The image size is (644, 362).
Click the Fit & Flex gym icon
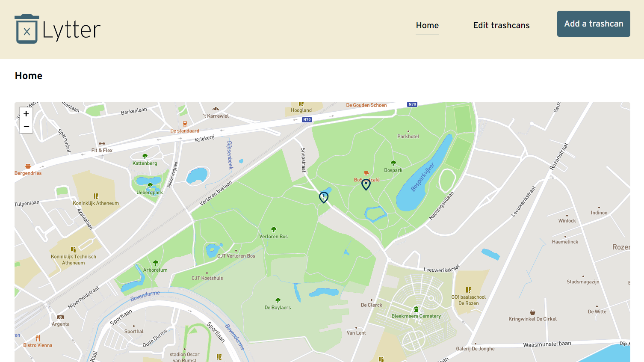[102, 144]
